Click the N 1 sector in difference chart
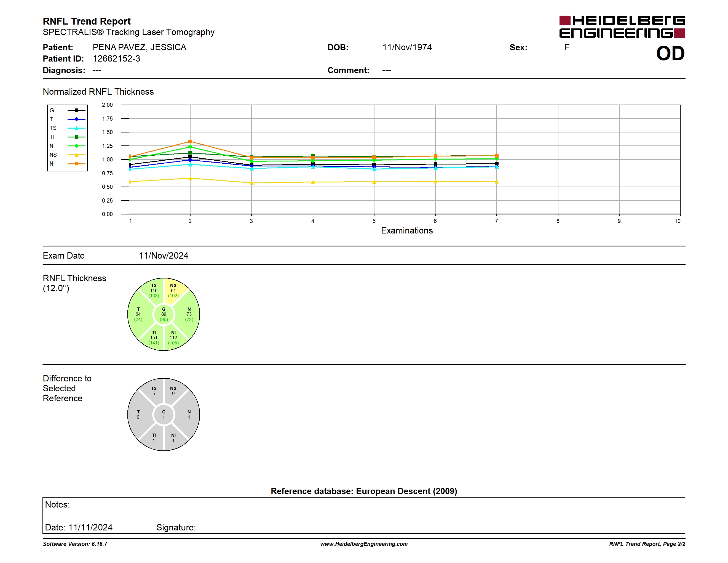 189,415
